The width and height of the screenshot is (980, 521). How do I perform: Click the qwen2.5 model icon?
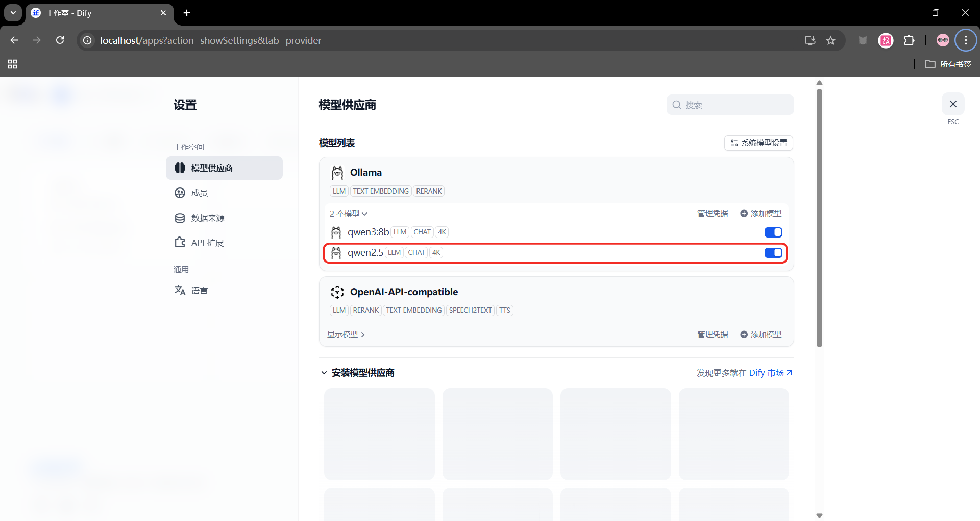[x=336, y=253]
